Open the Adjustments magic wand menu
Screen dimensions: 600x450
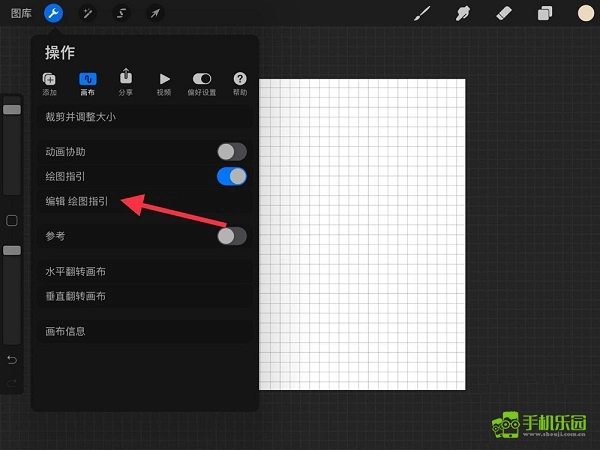[x=87, y=13]
